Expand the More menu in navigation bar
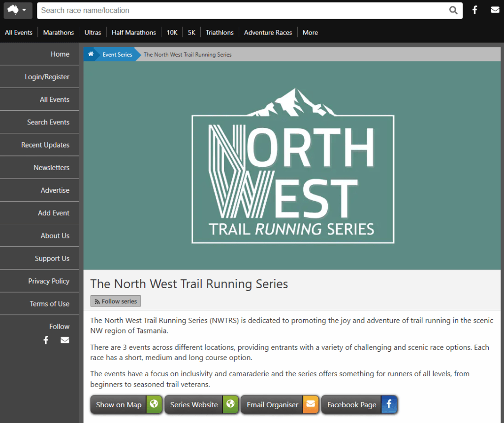 310,32
